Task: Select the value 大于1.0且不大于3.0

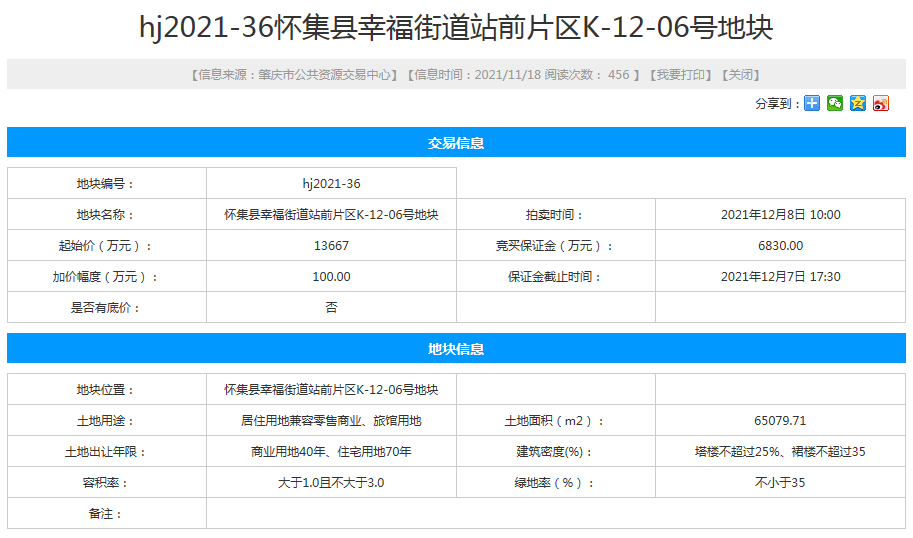Action: [x=331, y=482]
